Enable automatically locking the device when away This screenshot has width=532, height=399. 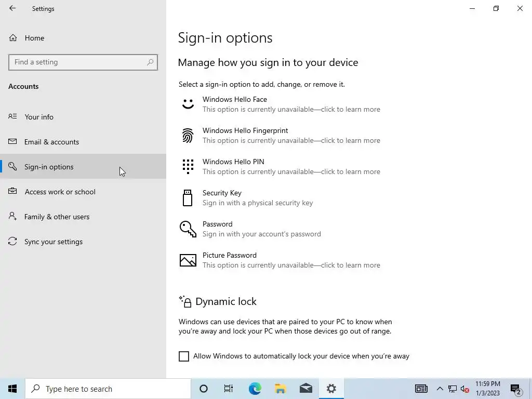[184, 356]
